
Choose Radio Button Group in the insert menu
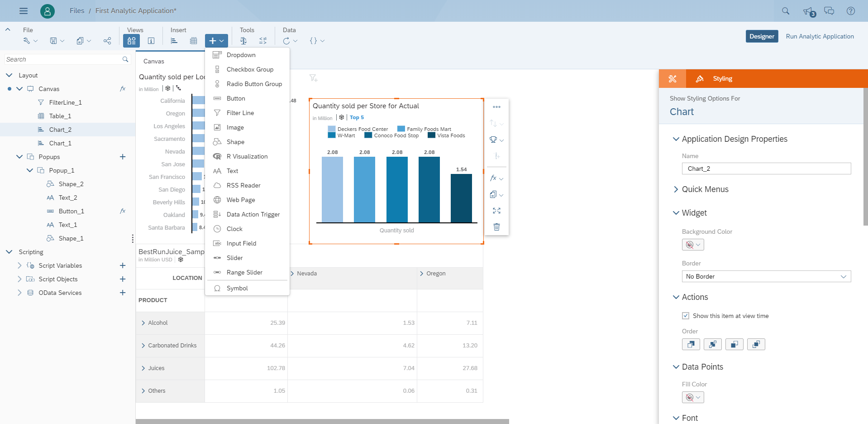coord(254,84)
